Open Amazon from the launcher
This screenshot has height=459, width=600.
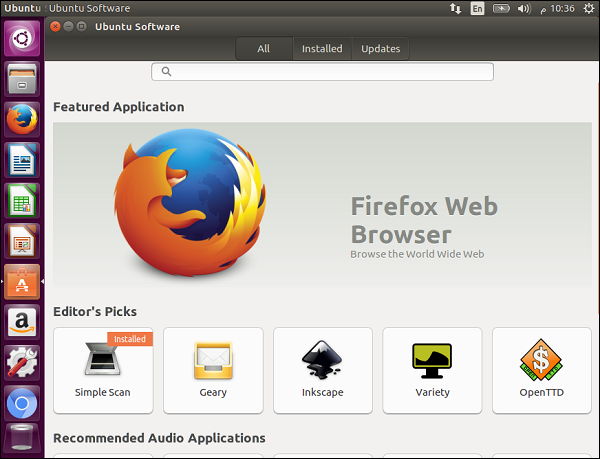(x=22, y=322)
